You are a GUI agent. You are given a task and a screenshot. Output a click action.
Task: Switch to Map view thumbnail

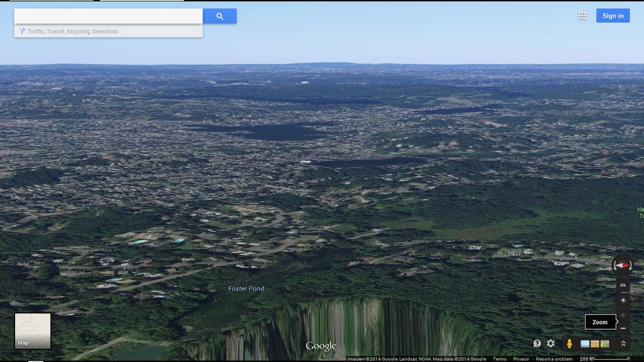tap(33, 331)
